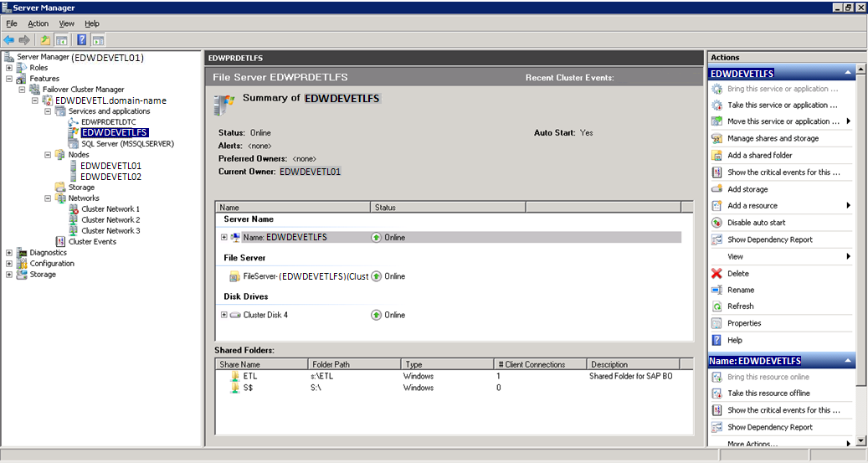This screenshot has height=463, width=868.
Task: Collapse the Failover Cluster Manager node
Action: coord(22,89)
